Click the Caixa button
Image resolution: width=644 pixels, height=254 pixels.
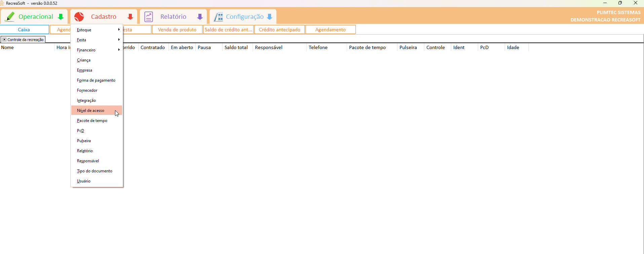pos(24,30)
